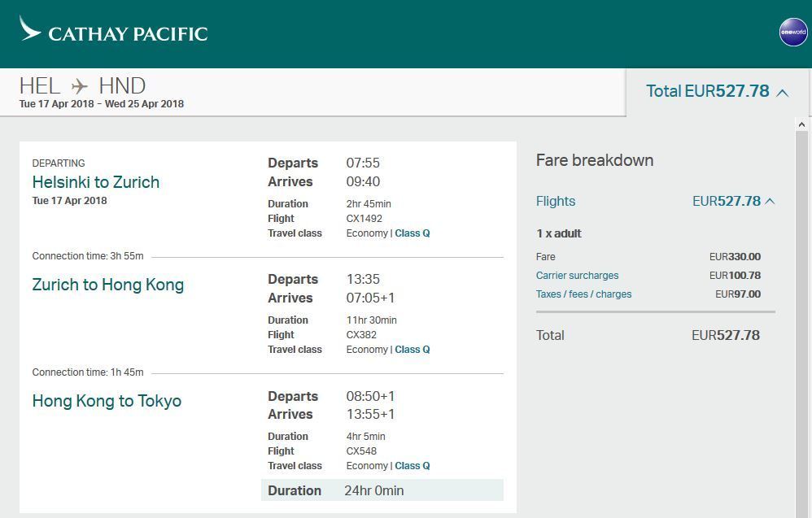Click Class Q on flight CX1492
Screen dimensions: 812x518
(x=412, y=233)
